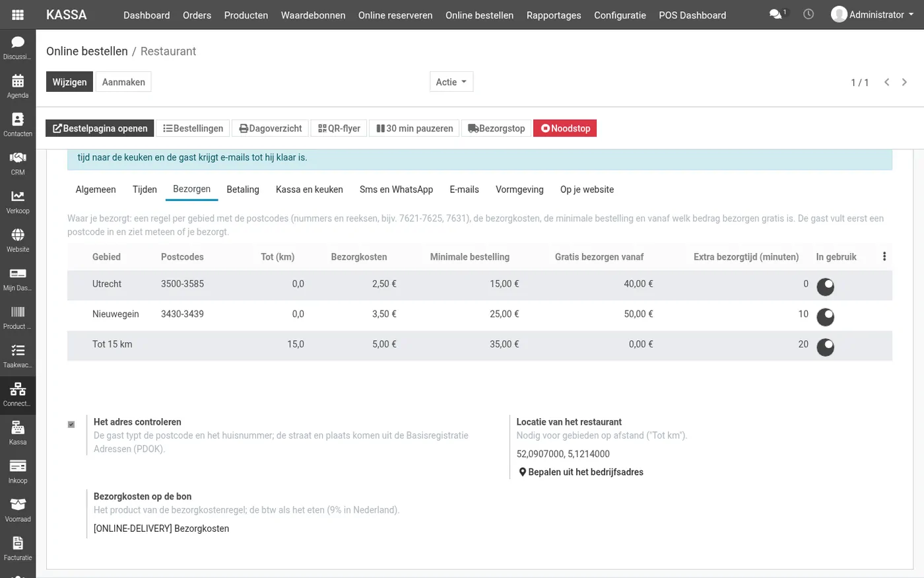
Task: Open the CRM handshake sidebar icon
Action: pos(18,163)
